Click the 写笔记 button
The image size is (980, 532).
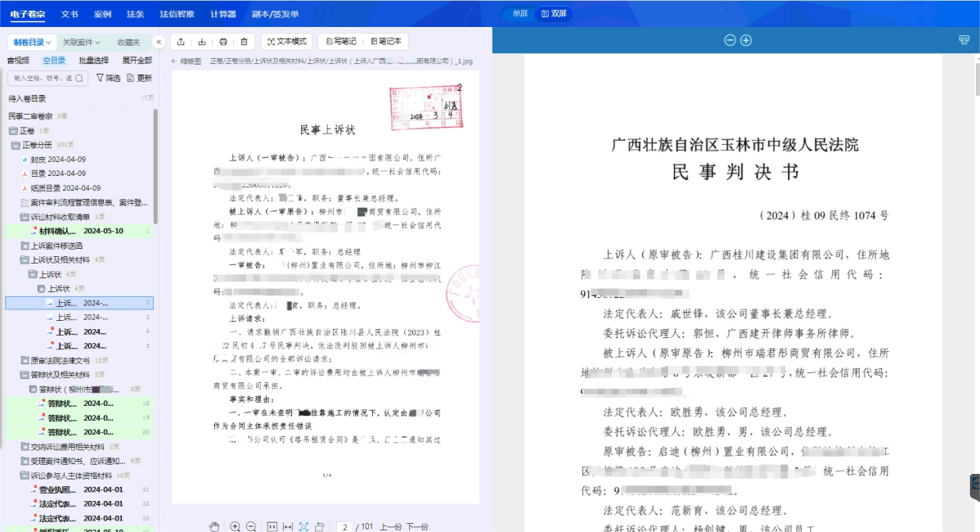pos(340,42)
